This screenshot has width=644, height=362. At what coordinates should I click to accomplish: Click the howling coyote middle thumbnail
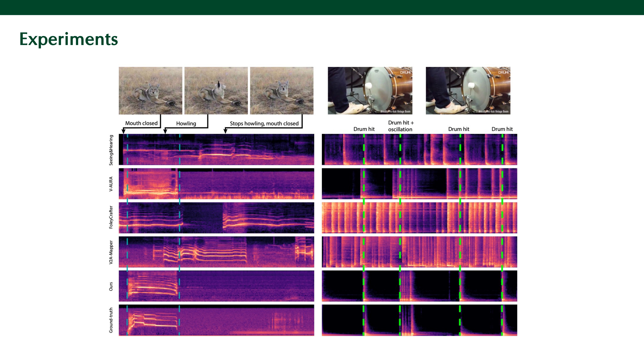[x=216, y=90]
